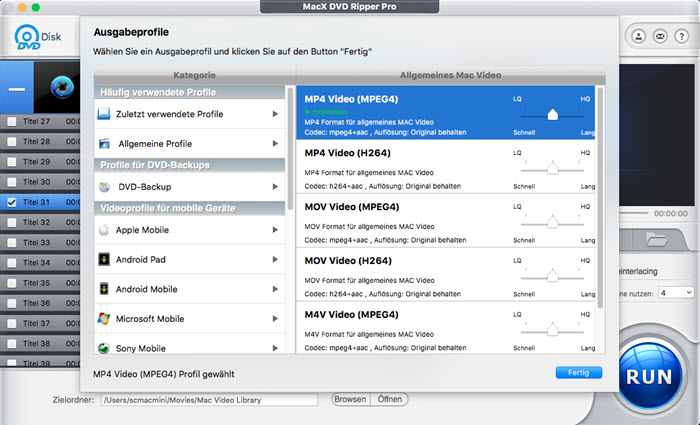Expand Zuletzt verwendete Profile arrow
This screenshot has height=425, width=700.
[275, 114]
